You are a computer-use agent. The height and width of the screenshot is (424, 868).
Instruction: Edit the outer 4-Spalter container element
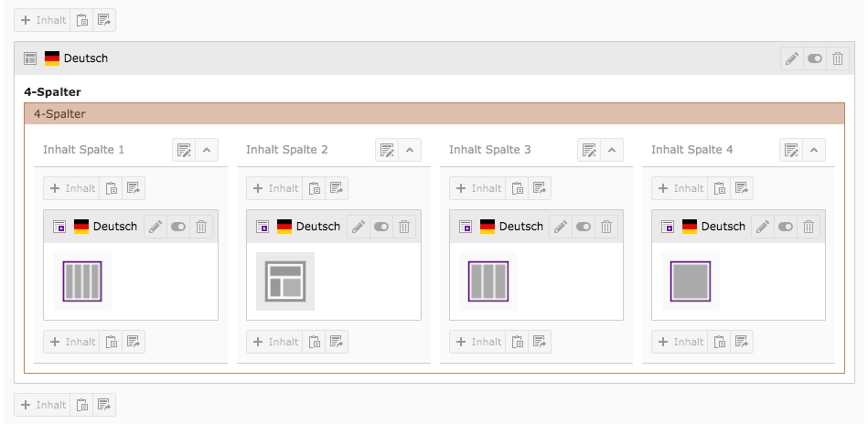coord(792,58)
